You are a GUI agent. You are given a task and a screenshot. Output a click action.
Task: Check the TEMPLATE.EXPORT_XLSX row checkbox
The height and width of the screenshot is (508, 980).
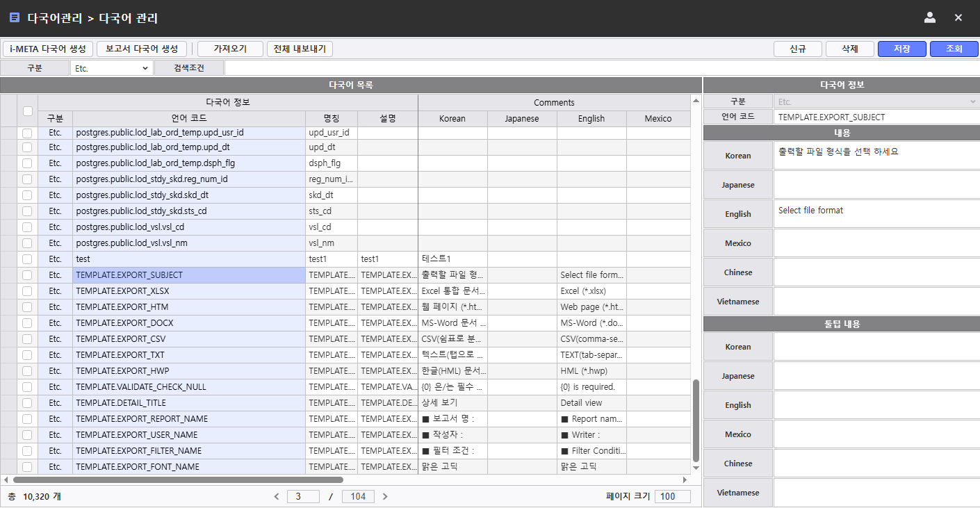pyautogui.click(x=27, y=291)
